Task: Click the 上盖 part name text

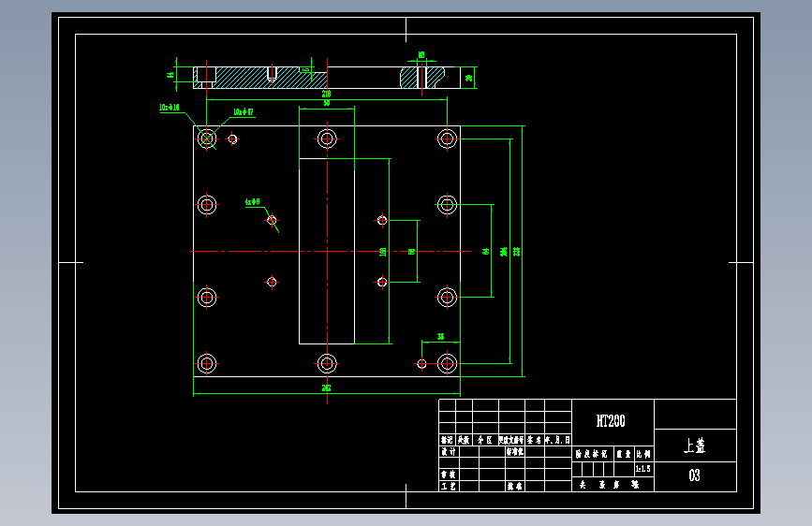Action: pyautogui.click(x=694, y=446)
